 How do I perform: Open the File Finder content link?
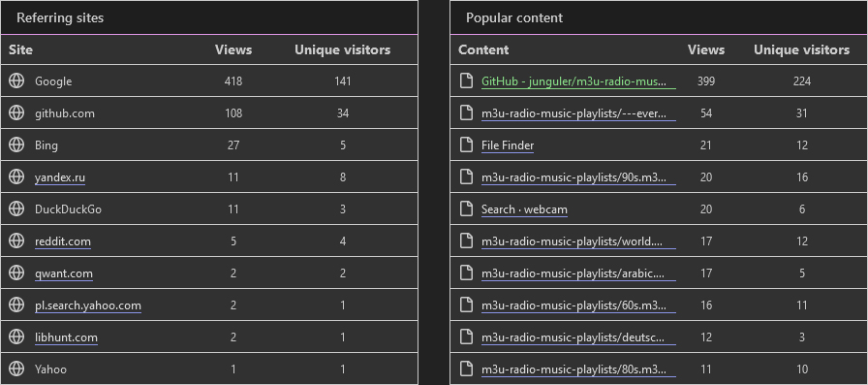point(508,145)
